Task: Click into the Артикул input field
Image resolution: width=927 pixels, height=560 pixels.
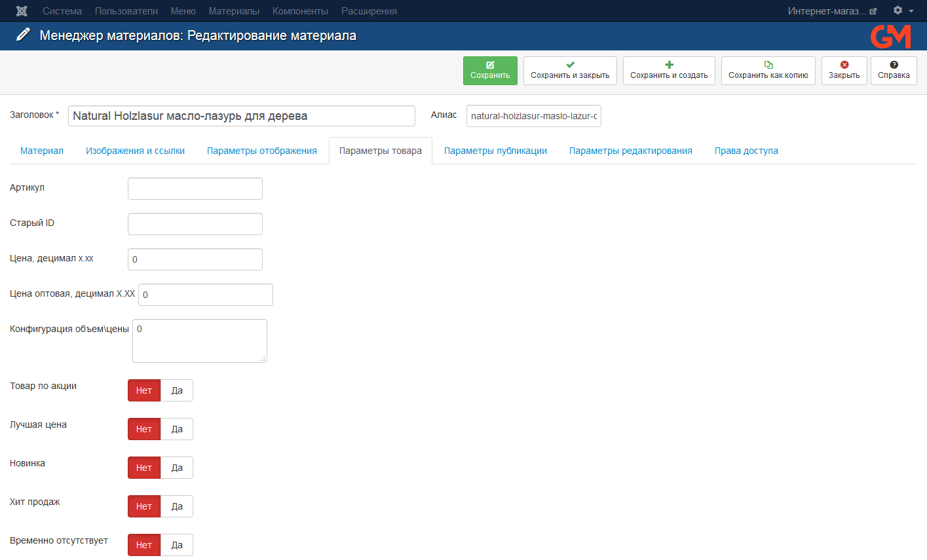Action: [x=195, y=189]
